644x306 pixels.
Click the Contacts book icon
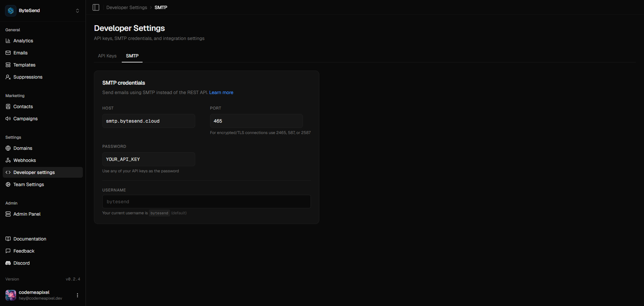coord(8,106)
